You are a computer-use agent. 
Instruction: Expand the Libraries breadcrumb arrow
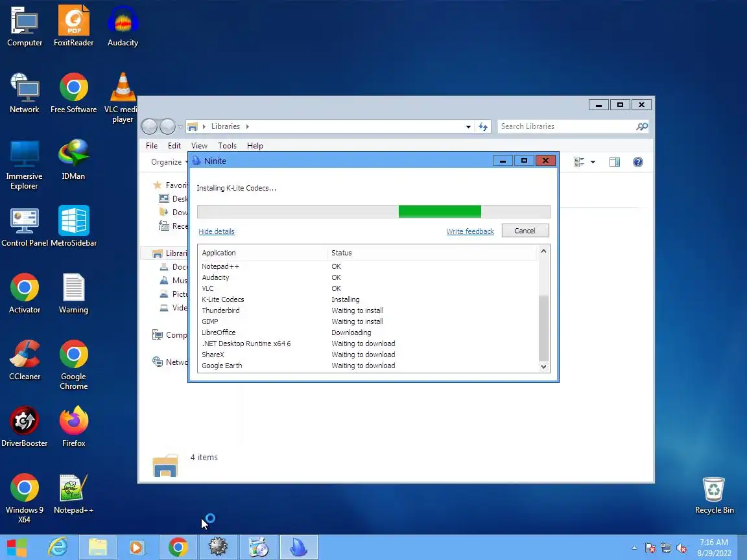247,126
